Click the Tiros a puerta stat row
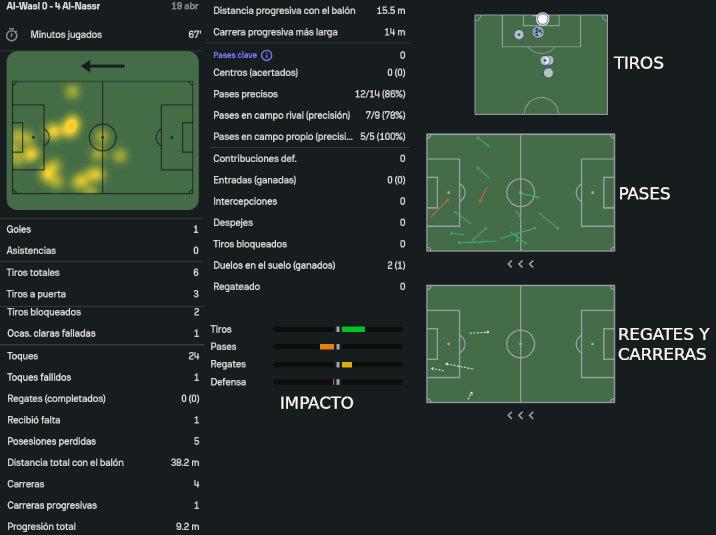 coord(102,294)
